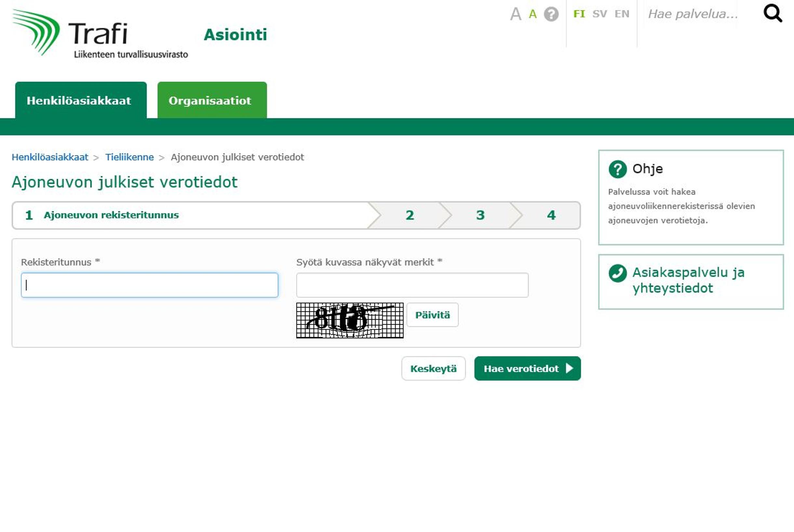Image resolution: width=794 pixels, height=532 pixels.
Task: Focus the captcha characters input field
Action: point(412,285)
